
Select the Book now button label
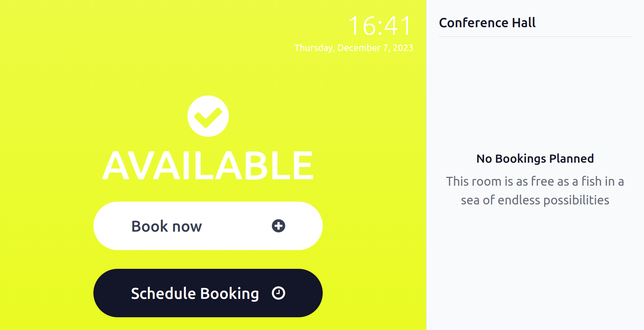(166, 226)
